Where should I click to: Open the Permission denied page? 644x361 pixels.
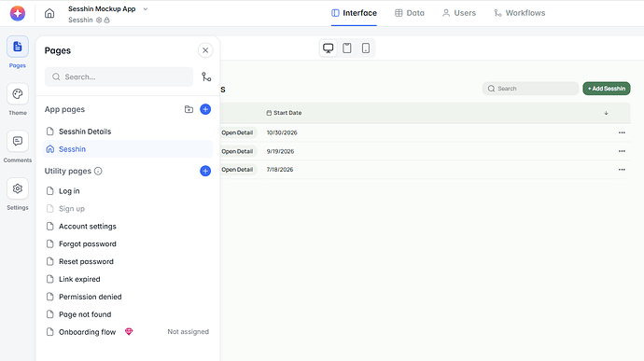pos(128,297)
